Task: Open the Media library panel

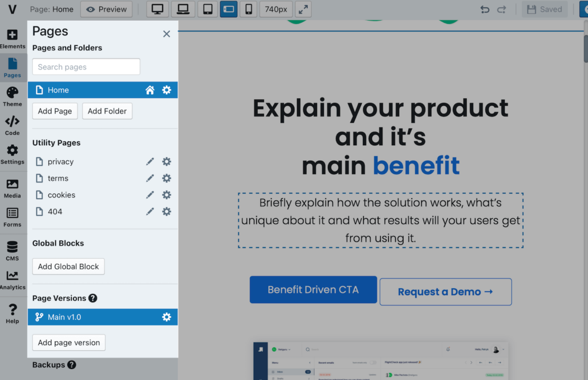Action: [12, 188]
